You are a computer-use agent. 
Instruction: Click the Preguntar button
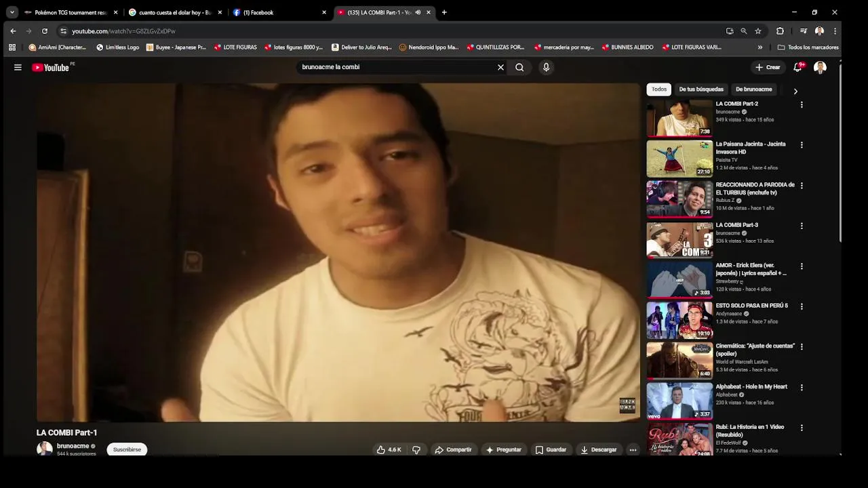(x=503, y=449)
